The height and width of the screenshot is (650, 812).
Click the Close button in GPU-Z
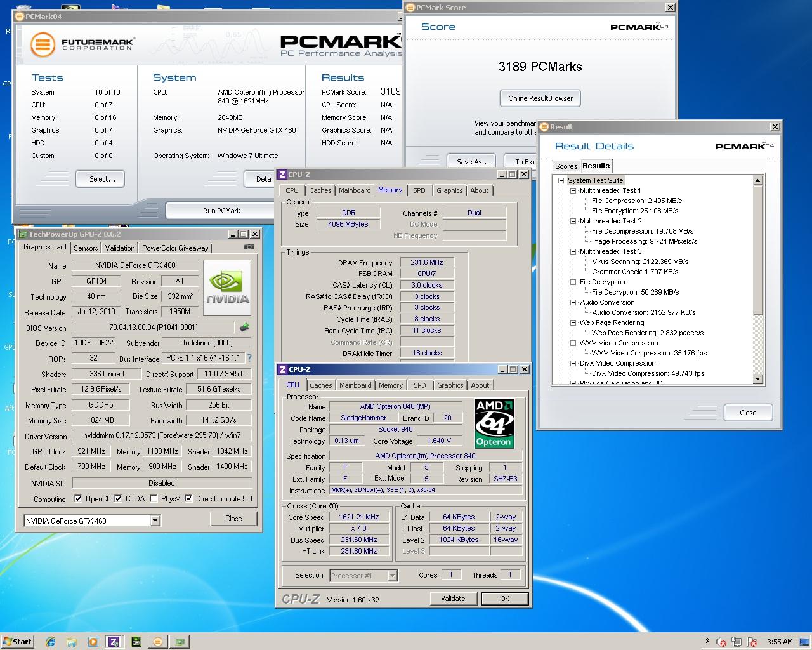(x=233, y=519)
